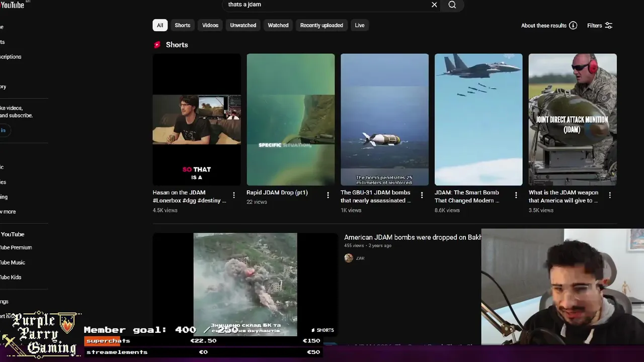Click the Filters label

pyautogui.click(x=595, y=26)
